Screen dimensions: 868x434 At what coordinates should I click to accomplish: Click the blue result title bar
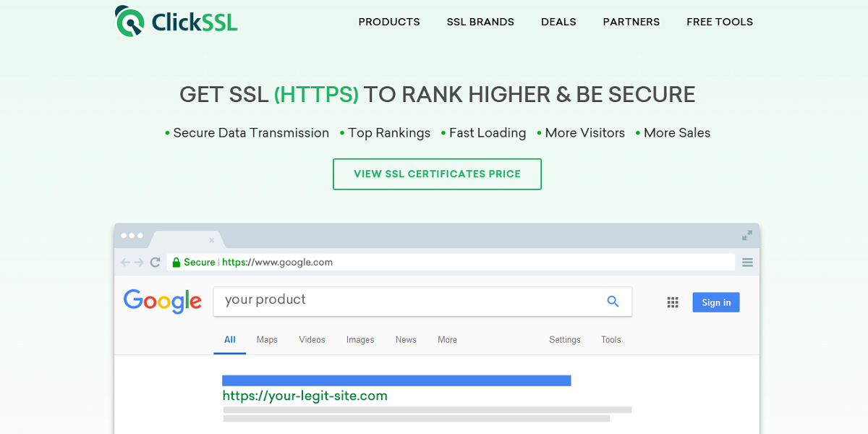point(396,380)
